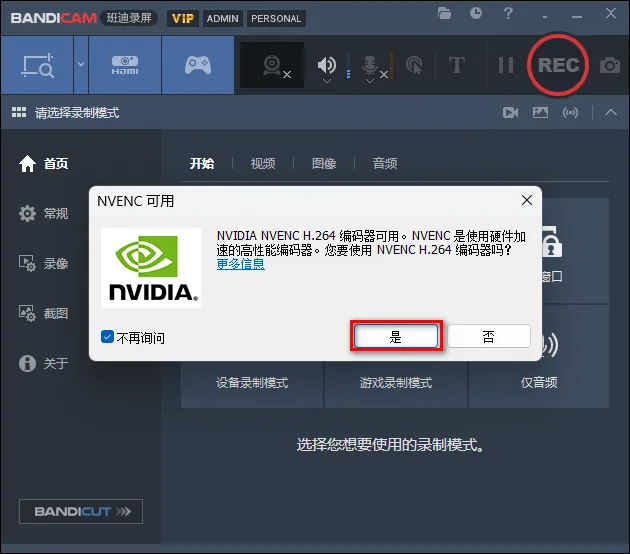Open video files icon in mode bar
The width and height of the screenshot is (630, 554).
click(x=510, y=112)
